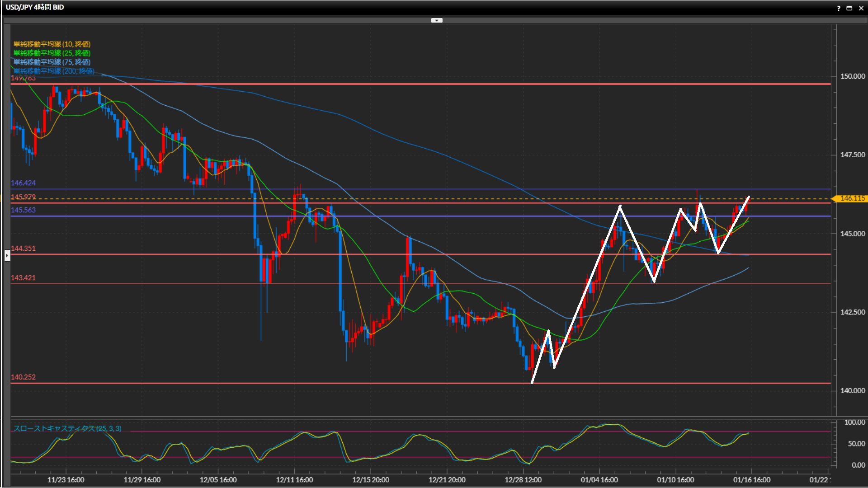
Task: Click the help question mark icon
Action: click(x=839, y=8)
